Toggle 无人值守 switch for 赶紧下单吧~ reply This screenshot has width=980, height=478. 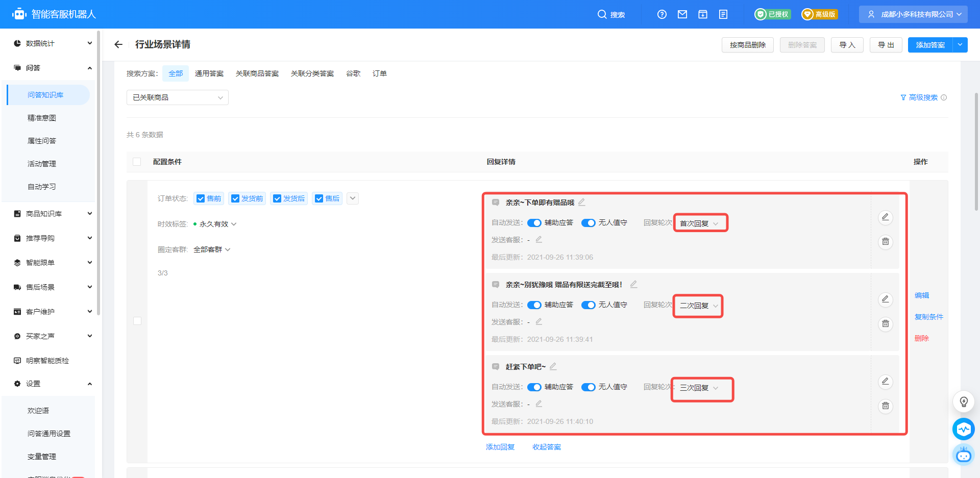pyautogui.click(x=589, y=387)
